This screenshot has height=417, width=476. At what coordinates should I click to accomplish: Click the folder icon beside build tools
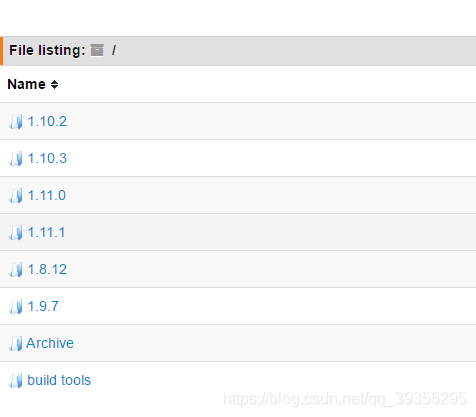click(16, 381)
